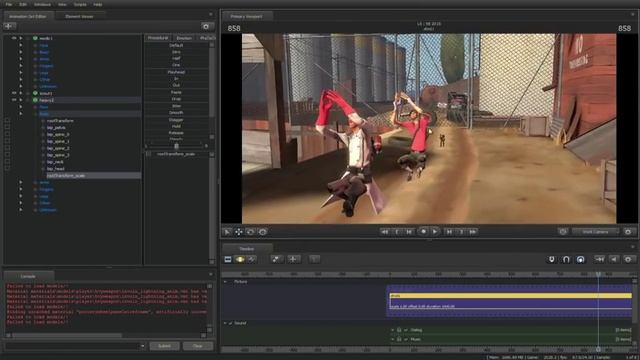Toggle visibility eye for scout1
Viewport: 640px width, 360px height.
(14, 93)
